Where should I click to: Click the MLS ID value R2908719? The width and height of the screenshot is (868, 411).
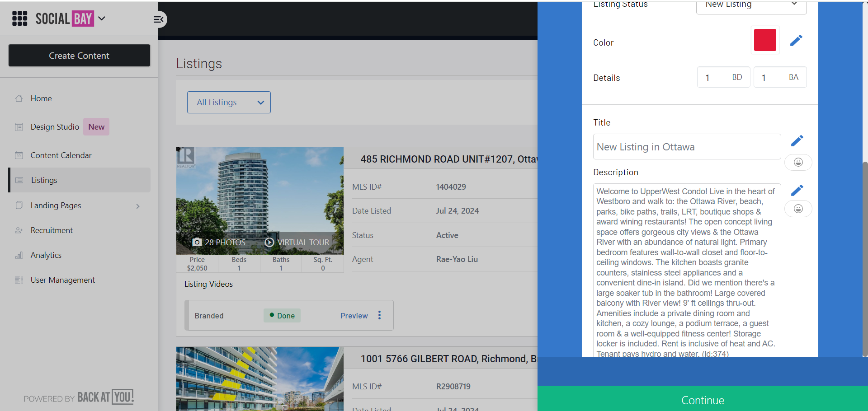[x=453, y=387]
